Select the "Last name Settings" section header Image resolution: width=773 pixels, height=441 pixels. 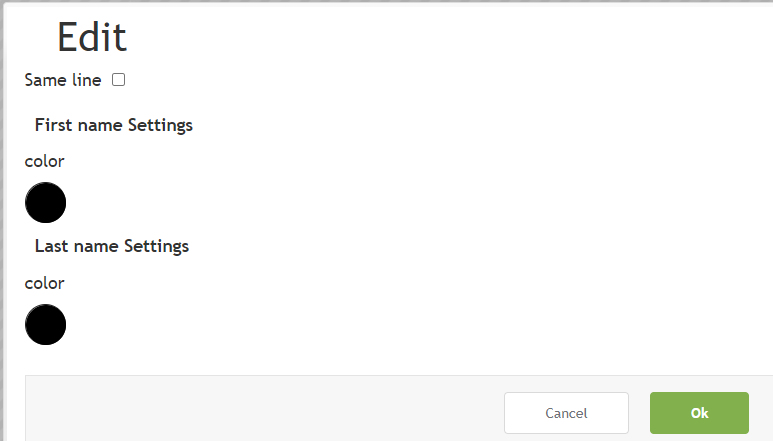pos(112,245)
